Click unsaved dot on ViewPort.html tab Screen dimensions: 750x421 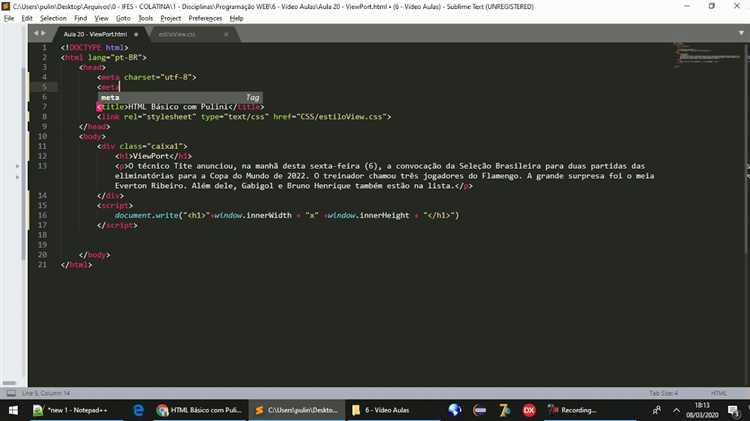pos(136,34)
